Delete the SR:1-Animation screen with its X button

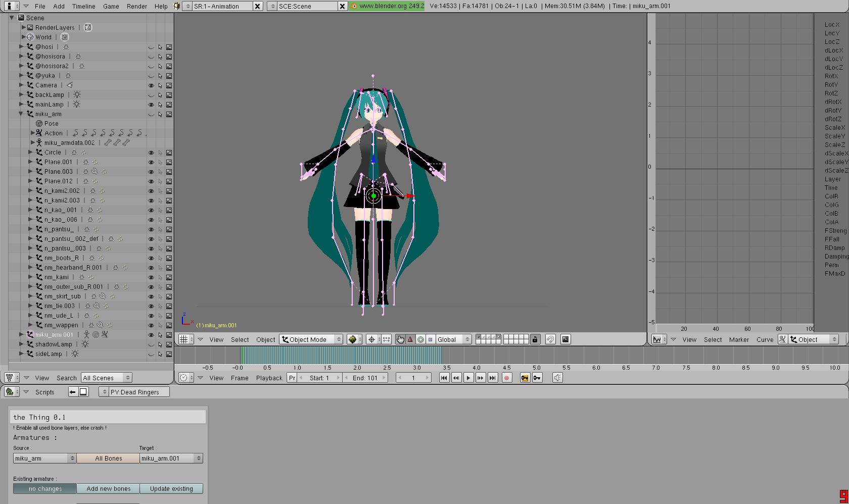click(x=257, y=6)
